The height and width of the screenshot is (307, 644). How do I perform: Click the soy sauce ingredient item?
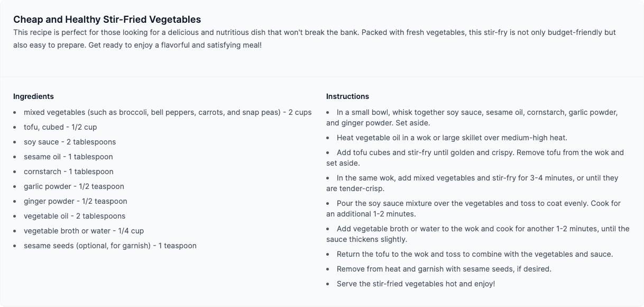tap(70, 142)
